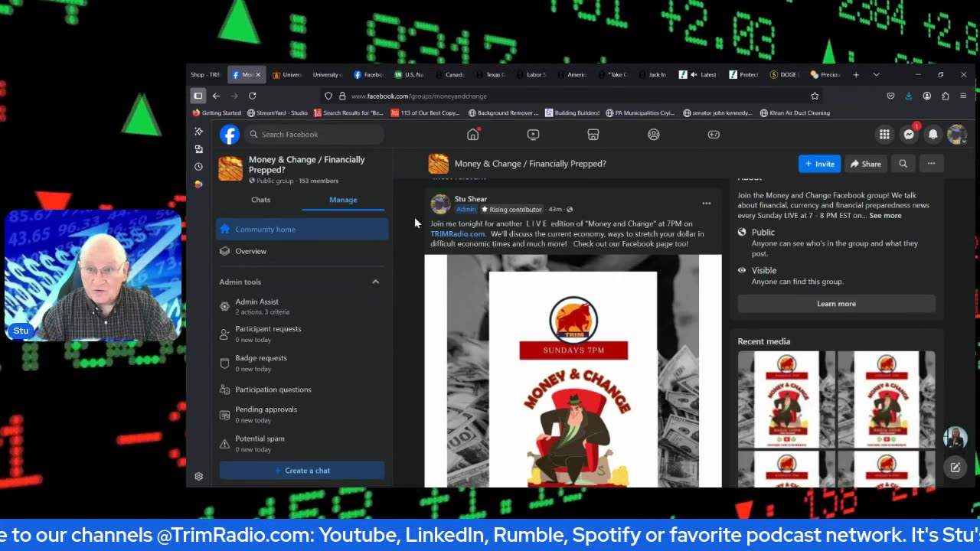Open StreamYard - Studio bookmark

click(x=277, y=113)
